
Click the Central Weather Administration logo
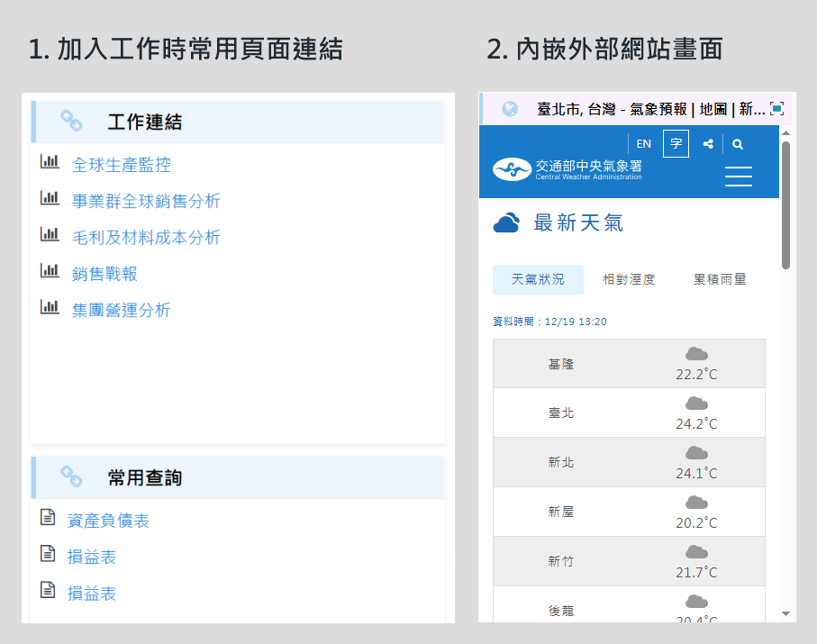tap(567, 169)
